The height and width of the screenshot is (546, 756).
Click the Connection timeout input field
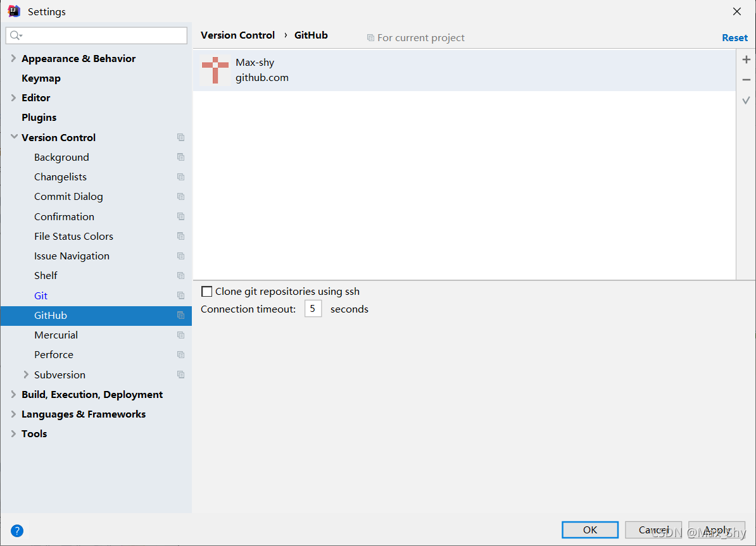[313, 308]
